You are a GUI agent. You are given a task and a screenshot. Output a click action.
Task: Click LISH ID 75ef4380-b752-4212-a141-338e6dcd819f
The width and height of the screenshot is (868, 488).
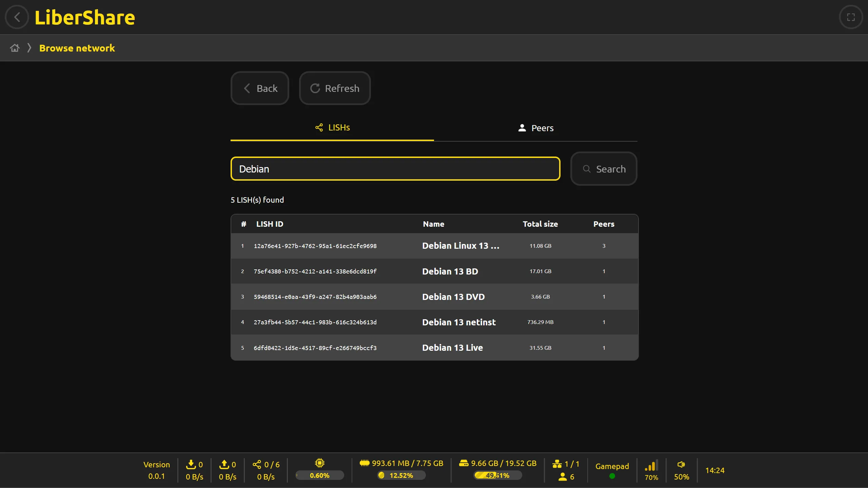click(315, 271)
